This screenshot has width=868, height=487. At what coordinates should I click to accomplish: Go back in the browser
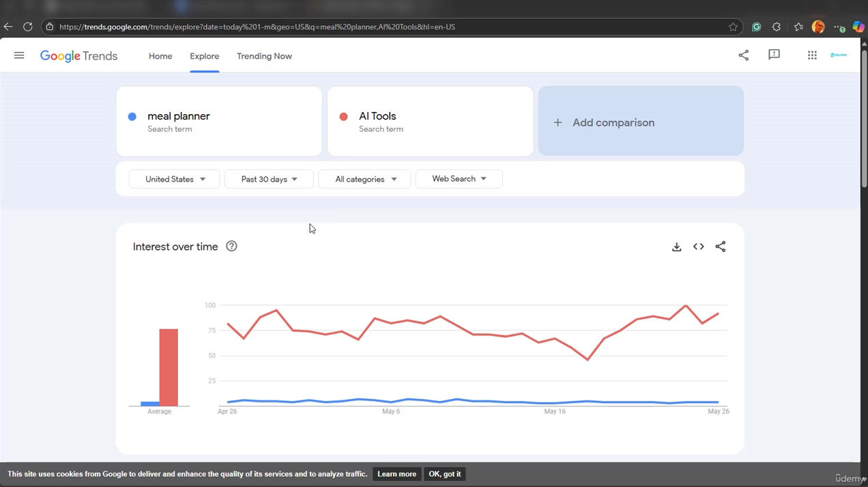(x=8, y=27)
